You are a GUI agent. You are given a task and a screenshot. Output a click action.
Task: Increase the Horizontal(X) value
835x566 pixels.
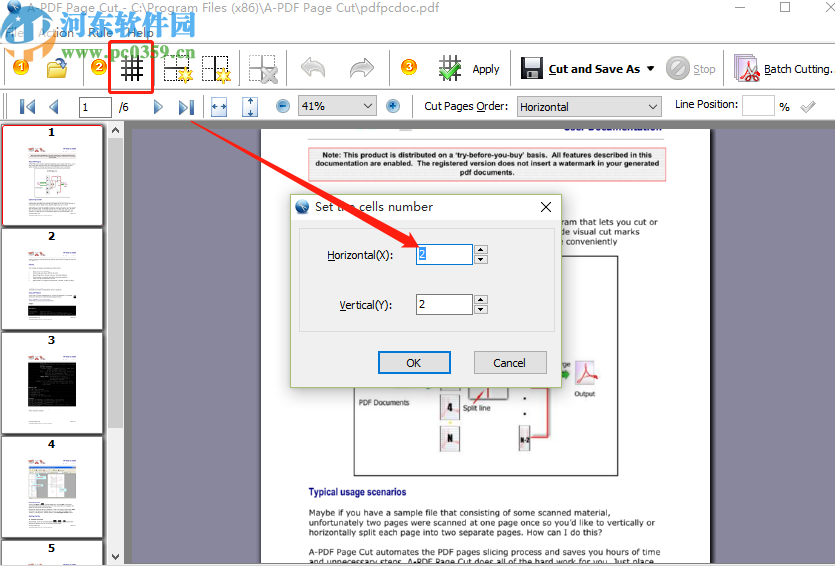(x=481, y=249)
